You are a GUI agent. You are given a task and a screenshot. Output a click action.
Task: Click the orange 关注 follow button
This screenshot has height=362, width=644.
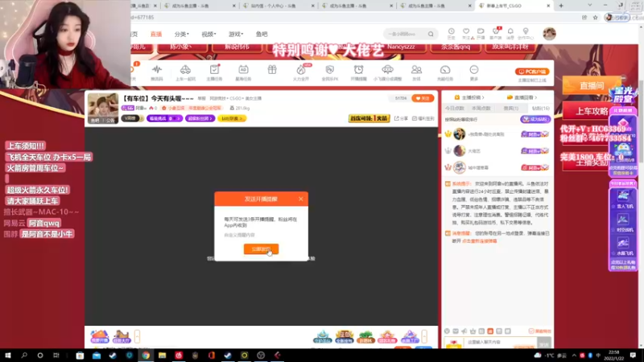click(423, 98)
